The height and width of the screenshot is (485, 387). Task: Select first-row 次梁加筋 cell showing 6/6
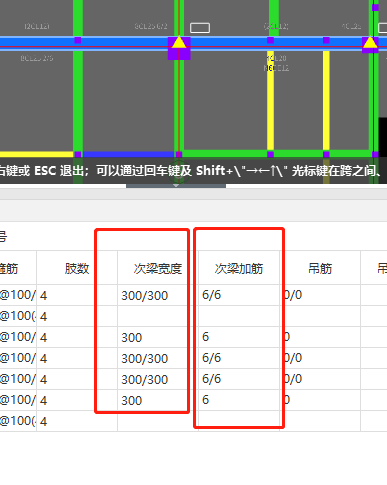[239, 295]
